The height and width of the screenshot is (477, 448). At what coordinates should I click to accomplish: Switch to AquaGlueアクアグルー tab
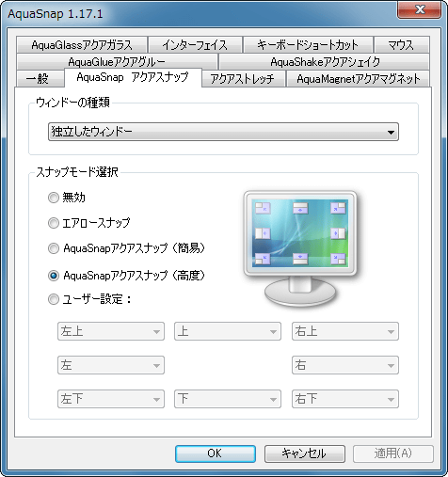tap(117, 62)
